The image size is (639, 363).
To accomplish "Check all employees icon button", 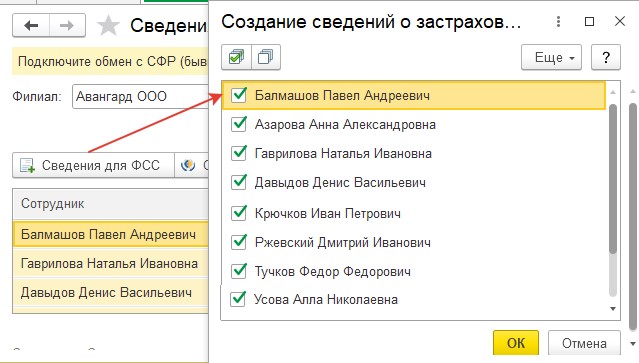I will 236,57.
